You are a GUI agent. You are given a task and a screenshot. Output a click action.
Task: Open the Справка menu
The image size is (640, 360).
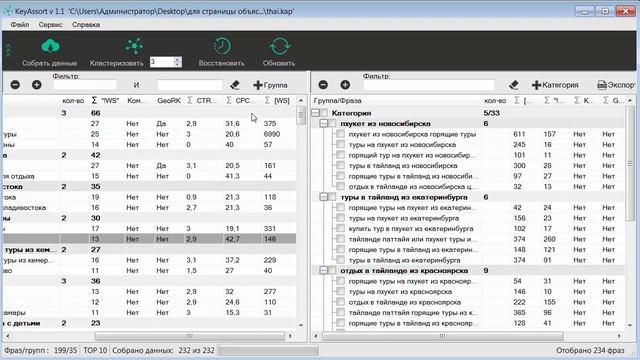pos(86,24)
